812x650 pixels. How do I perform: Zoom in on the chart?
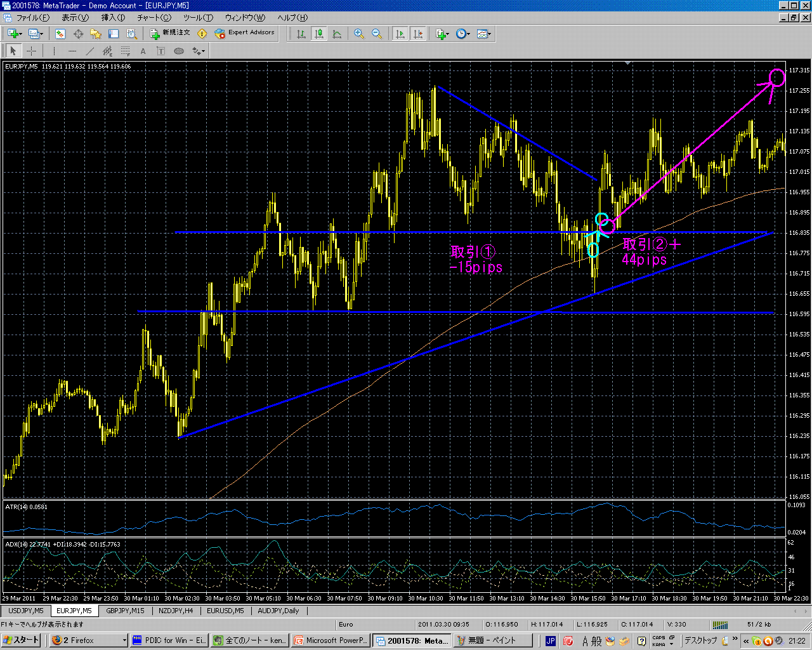(x=359, y=34)
